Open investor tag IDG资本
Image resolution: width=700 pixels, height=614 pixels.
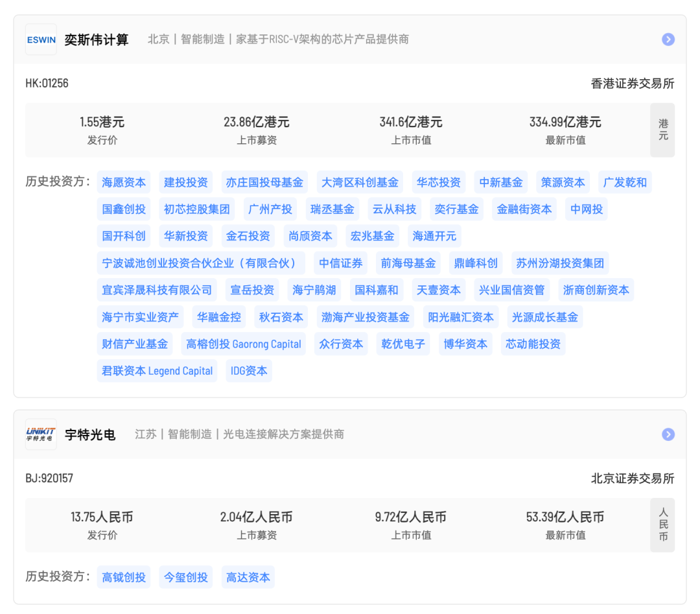(249, 371)
